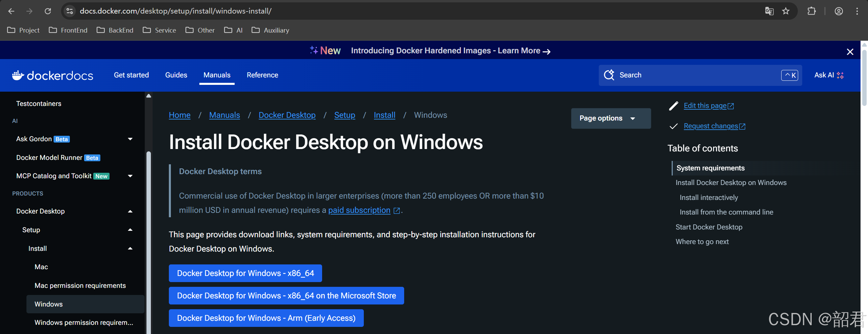The width and height of the screenshot is (868, 334).
Task: Click the Manuals breadcrumb link
Action: tap(224, 115)
